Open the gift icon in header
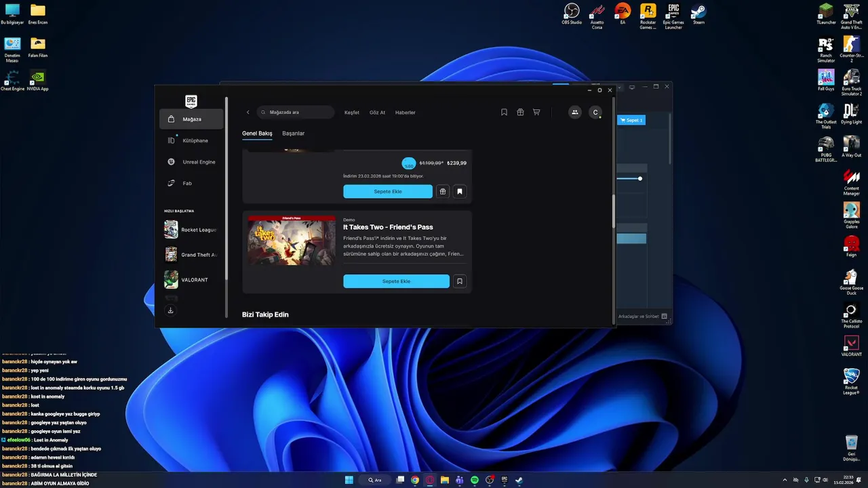 [x=520, y=113]
